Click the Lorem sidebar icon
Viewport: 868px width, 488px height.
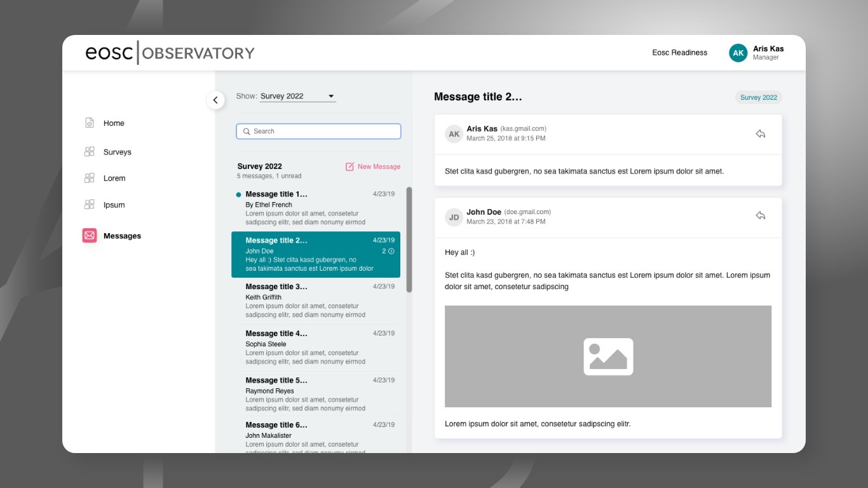click(90, 178)
